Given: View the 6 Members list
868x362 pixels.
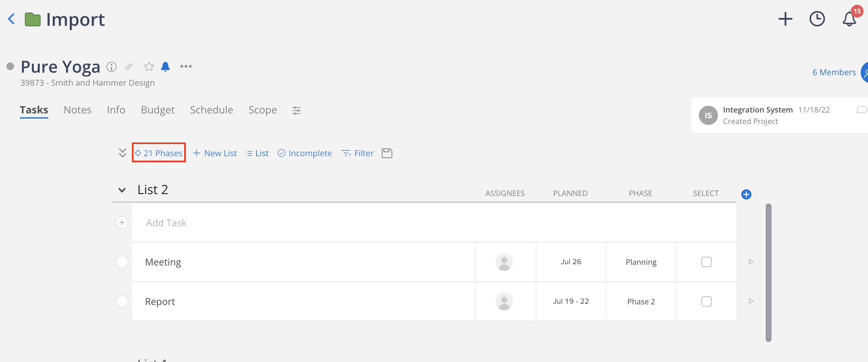Looking at the screenshot, I should (x=834, y=72).
